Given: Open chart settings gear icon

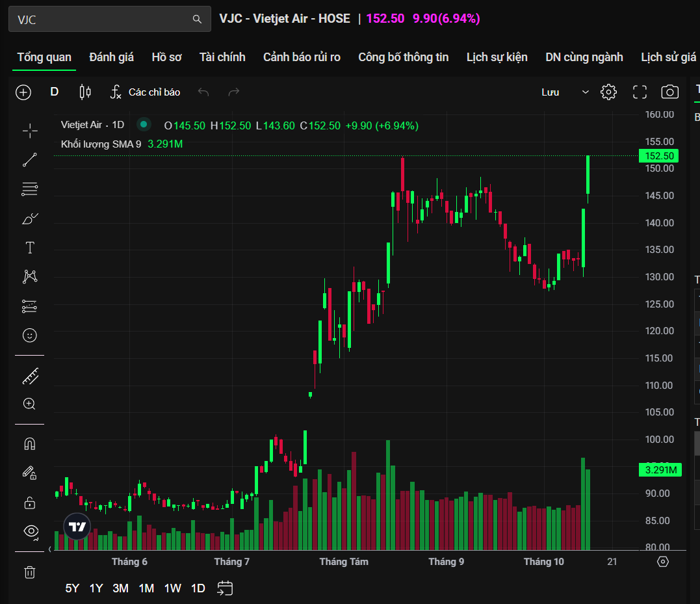Looking at the screenshot, I should pos(608,92).
